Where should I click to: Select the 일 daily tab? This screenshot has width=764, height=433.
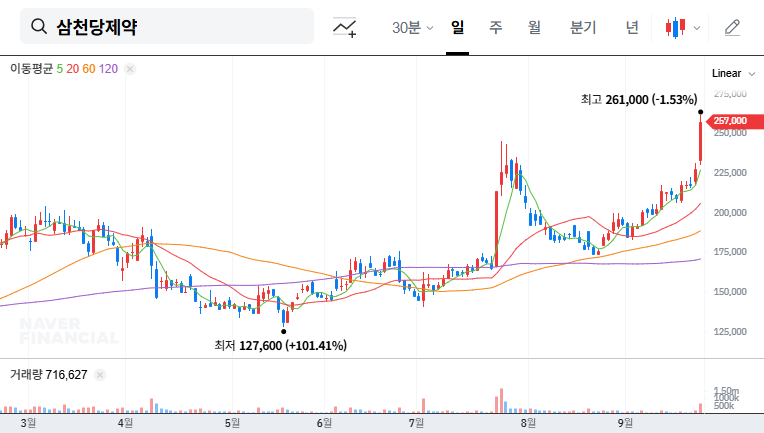click(458, 27)
